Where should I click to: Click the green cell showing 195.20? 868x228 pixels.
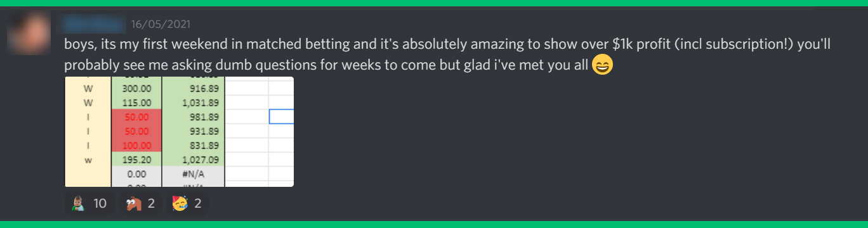136,160
